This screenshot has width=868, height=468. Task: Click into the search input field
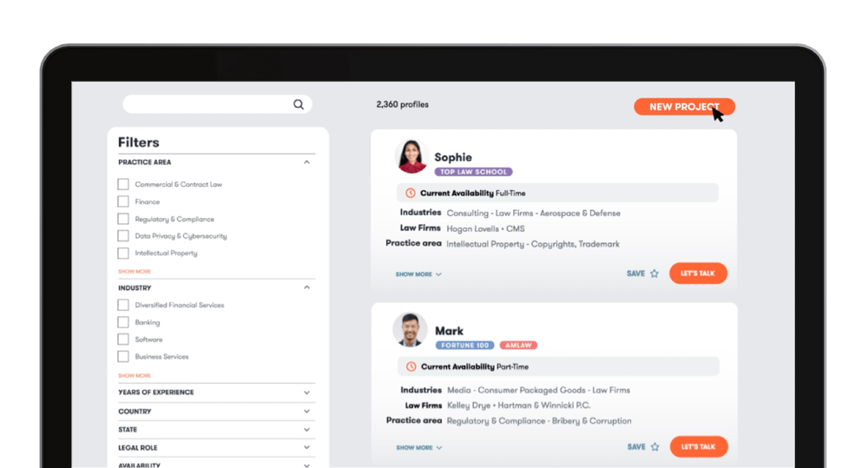[208, 104]
